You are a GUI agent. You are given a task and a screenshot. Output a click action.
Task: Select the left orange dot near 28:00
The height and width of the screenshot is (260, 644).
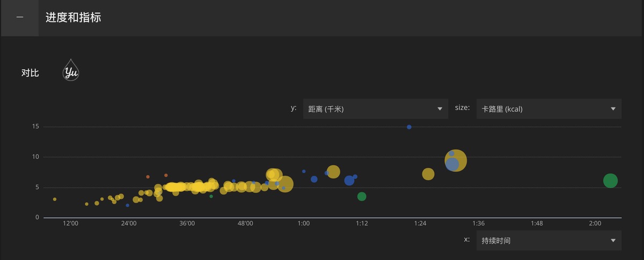point(148,177)
